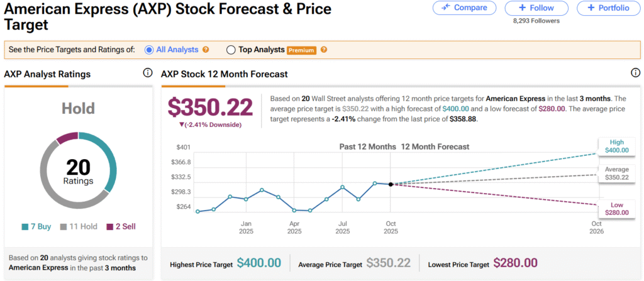Click the 20 Ratings donut center

click(79, 172)
